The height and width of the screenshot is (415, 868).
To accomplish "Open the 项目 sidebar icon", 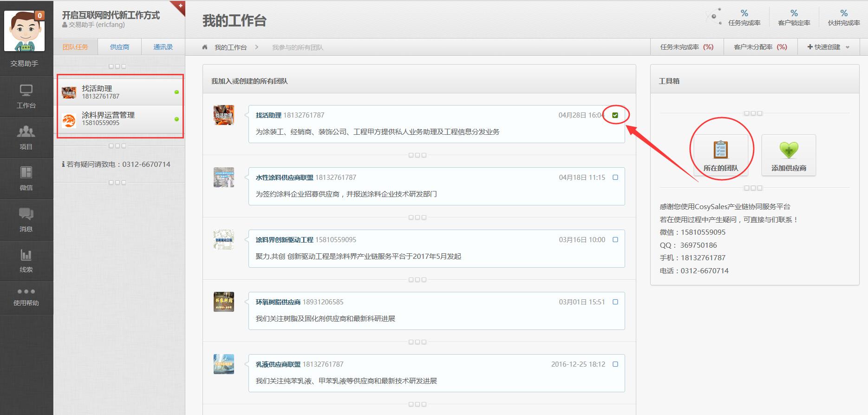I will 26,138.
